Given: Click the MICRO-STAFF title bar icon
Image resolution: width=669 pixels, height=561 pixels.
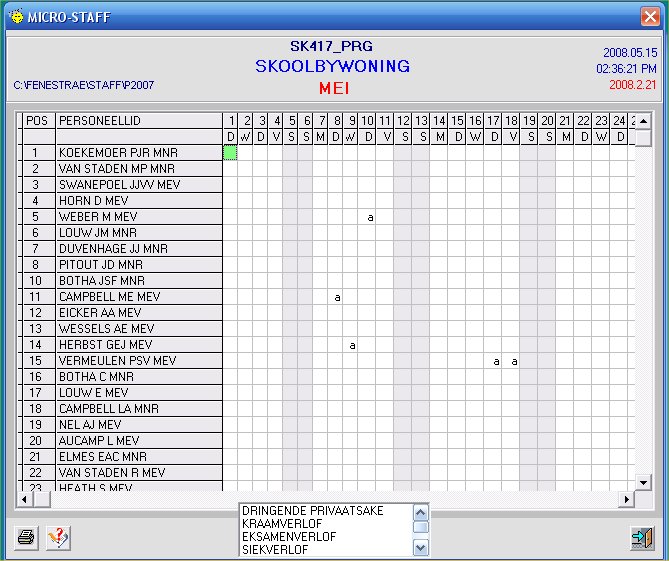Looking at the screenshot, I should tap(15, 16).
